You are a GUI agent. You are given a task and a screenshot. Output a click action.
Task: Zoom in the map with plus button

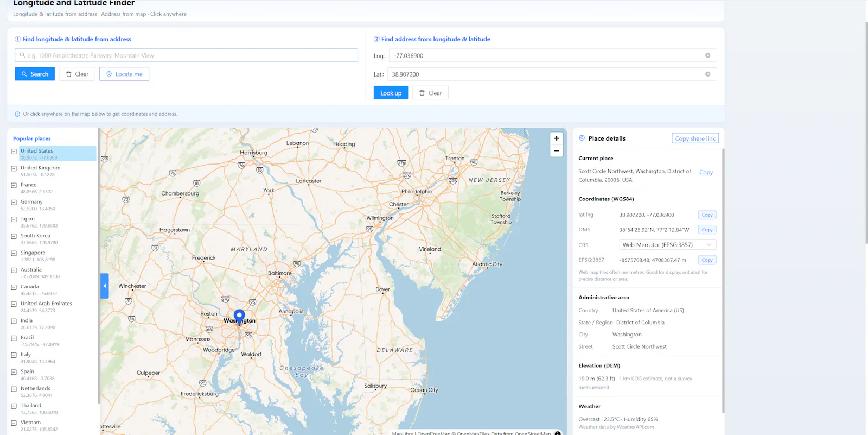pyautogui.click(x=556, y=138)
